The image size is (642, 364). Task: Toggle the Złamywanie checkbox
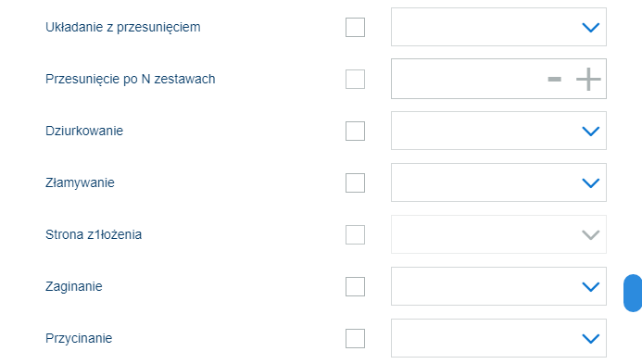click(355, 182)
